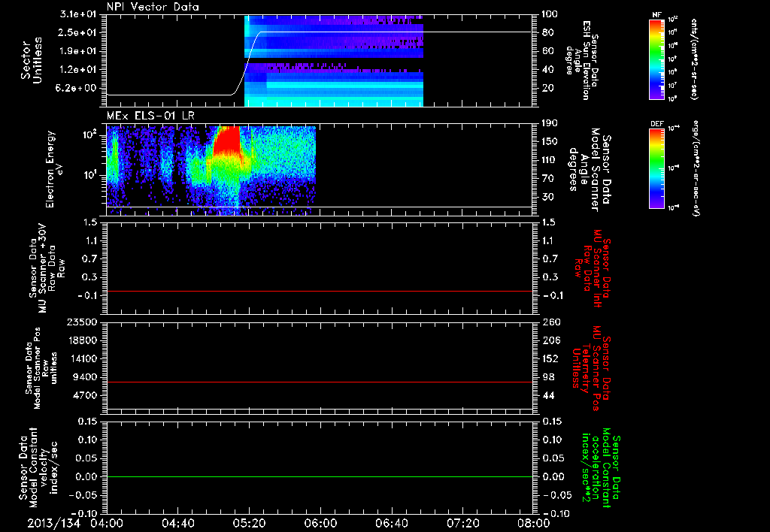Click the '9400' raw position tick label
The width and height of the screenshot is (770, 532).
coord(86,377)
